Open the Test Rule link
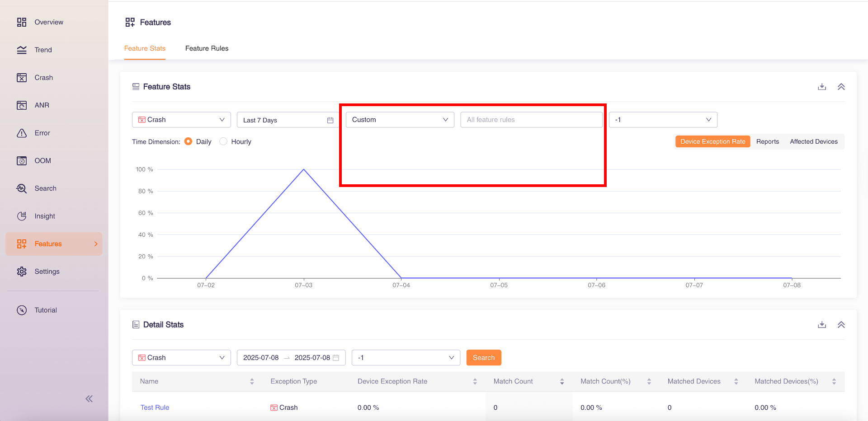This screenshot has width=868, height=421. point(155,407)
